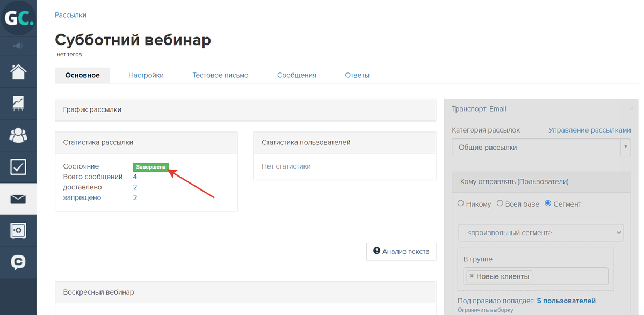
Task: Open the chat bubble sidebar icon
Action: 18,262
